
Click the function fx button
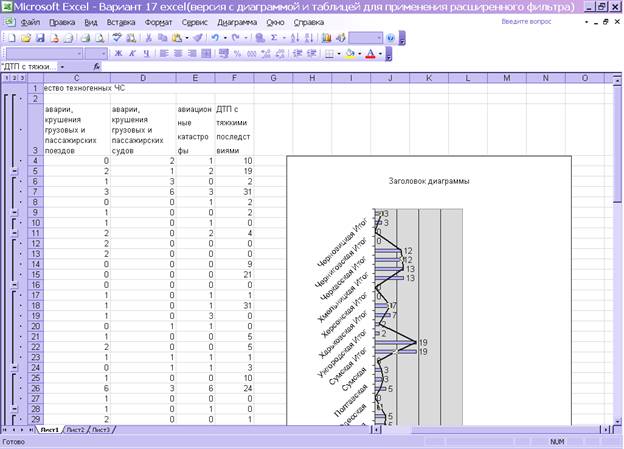point(97,67)
